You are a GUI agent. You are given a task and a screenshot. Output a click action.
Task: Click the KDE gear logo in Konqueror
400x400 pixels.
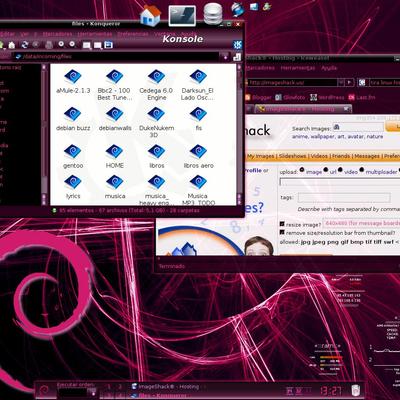coord(237,45)
